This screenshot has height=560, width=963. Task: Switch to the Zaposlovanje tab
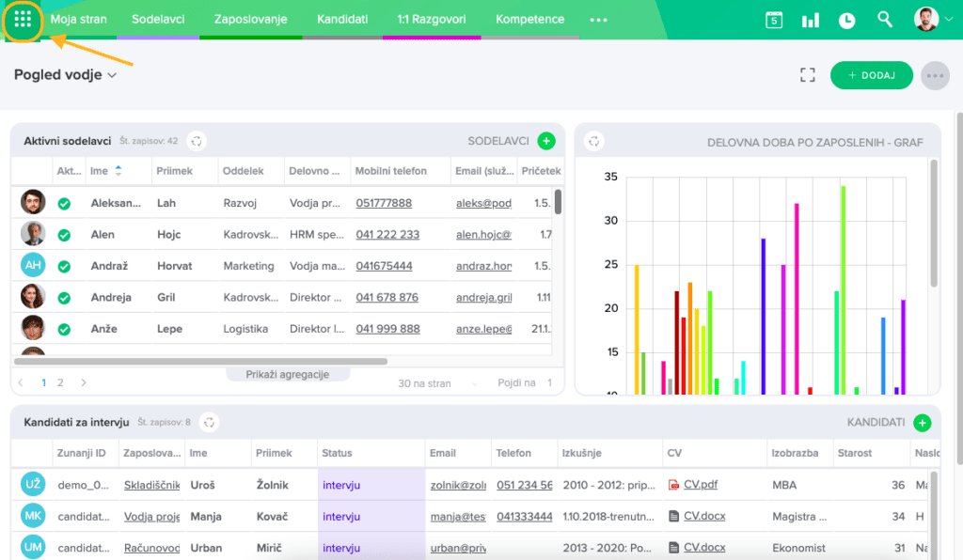pyautogui.click(x=250, y=19)
